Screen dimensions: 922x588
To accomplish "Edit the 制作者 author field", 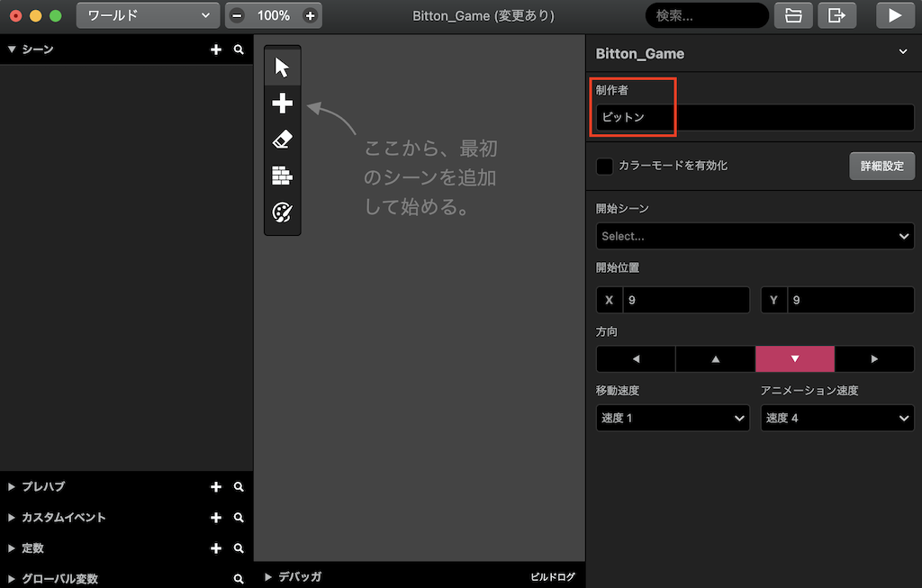I will [755, 117].
